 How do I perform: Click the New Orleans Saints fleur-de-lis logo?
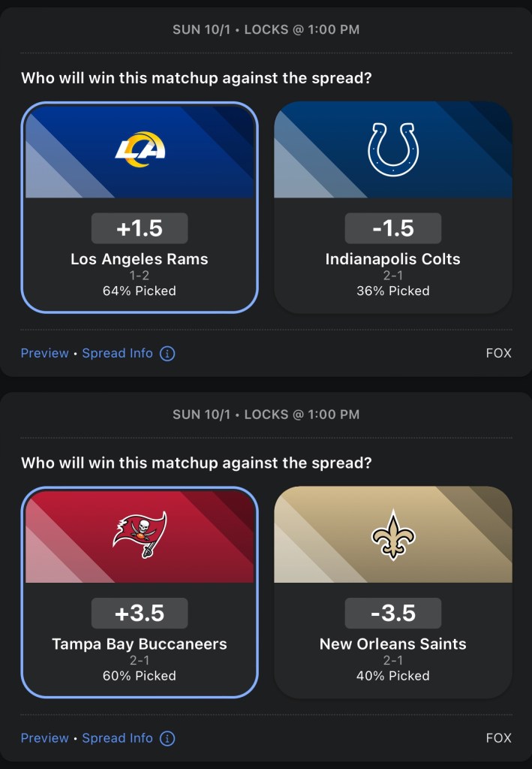click(393, 534)
